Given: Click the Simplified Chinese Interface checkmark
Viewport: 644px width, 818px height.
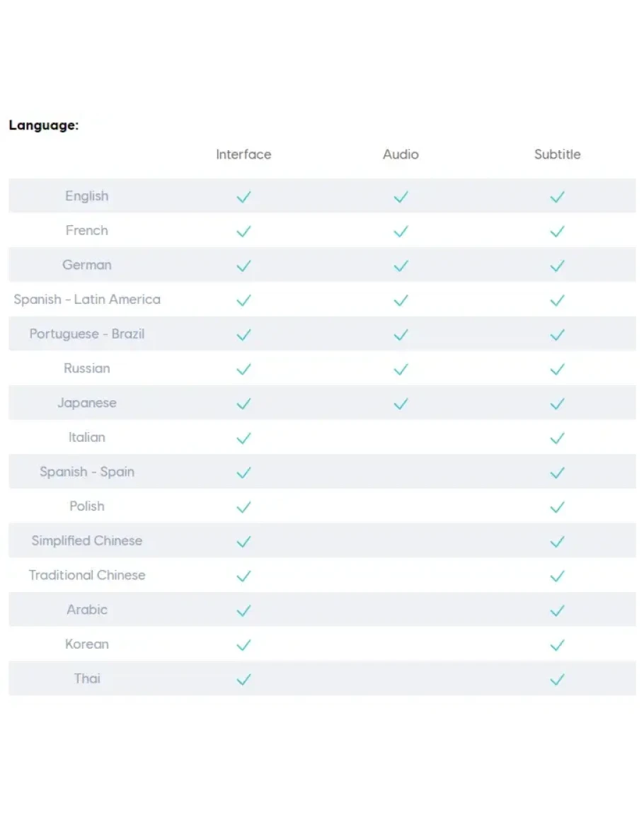Looking at the screenshot, I should click(x=243, y=542).
